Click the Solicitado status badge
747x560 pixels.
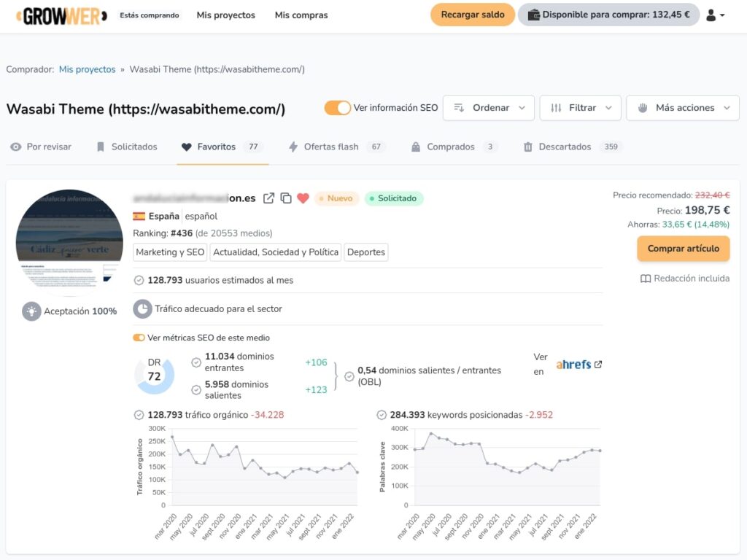(393, 198)
